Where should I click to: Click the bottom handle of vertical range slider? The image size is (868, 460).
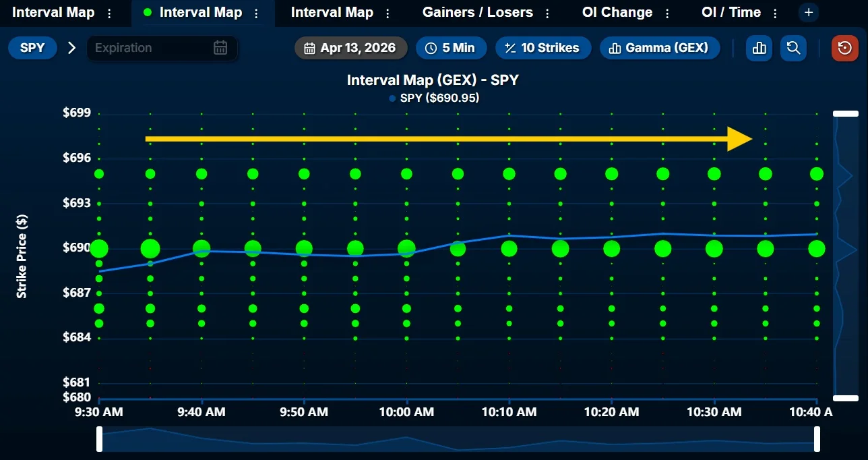click(x=846, y=398)
